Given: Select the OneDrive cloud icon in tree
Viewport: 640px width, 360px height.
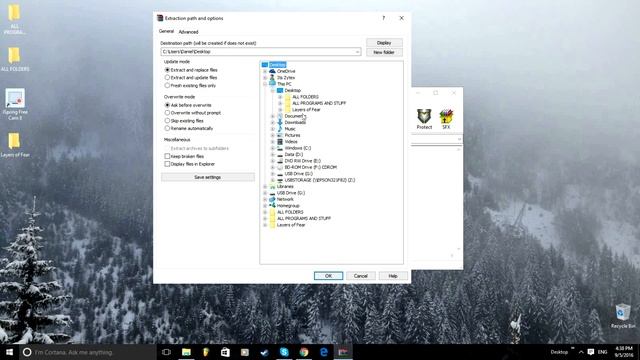Looking at the screenshot, I should pyautogui.click(x=272, y=71).
